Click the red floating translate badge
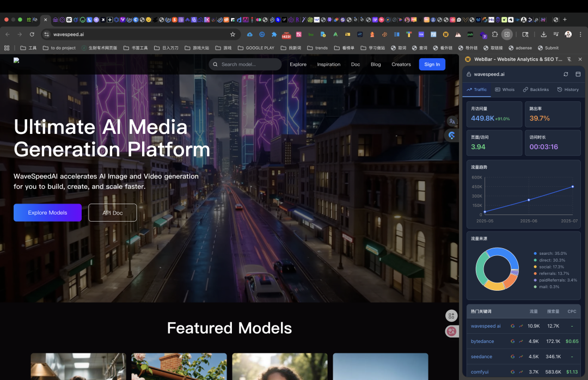The image size is (588, 380). click(x=451, y=331)
